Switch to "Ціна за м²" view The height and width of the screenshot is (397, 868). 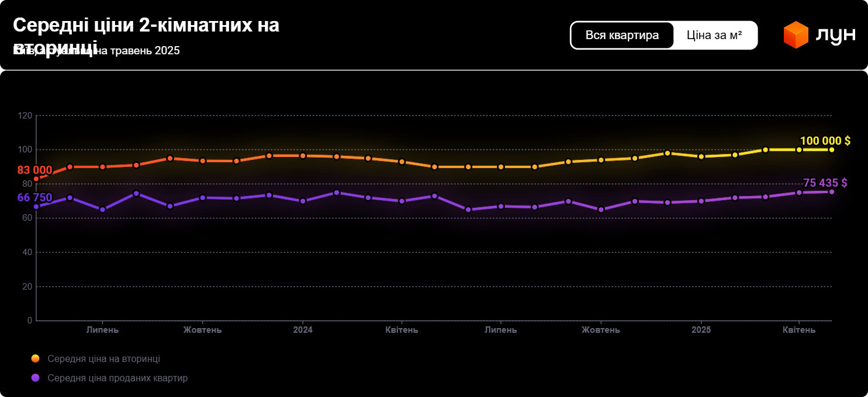click(x=714, y=35)
